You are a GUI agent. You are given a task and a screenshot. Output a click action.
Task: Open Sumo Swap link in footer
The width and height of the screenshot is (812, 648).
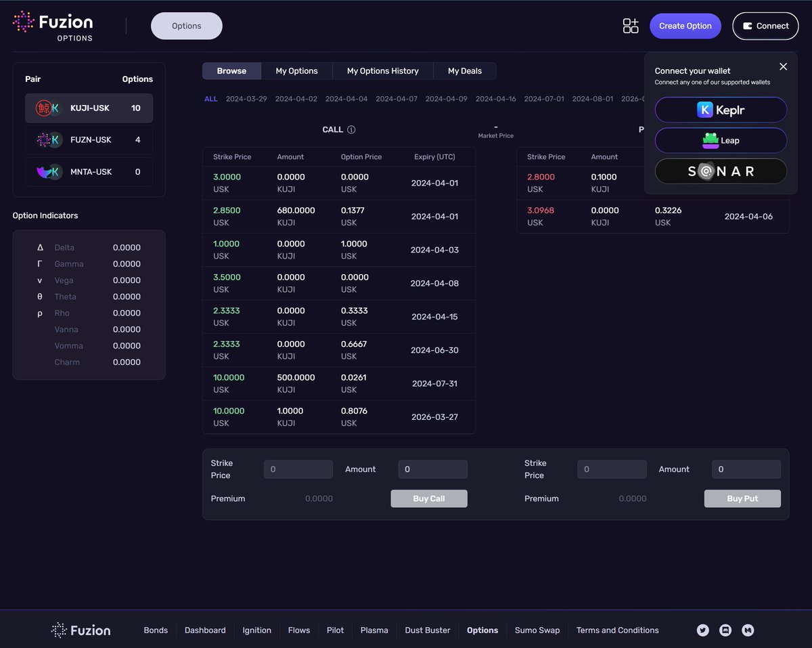[537, 630]
